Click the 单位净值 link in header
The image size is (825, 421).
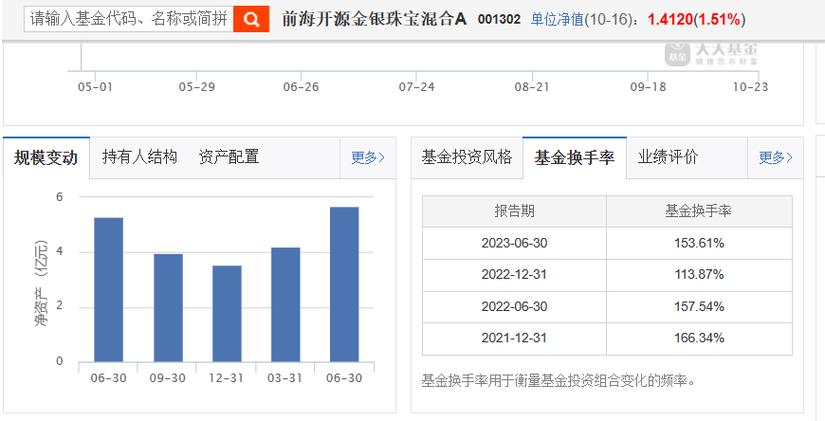[559, 19]
